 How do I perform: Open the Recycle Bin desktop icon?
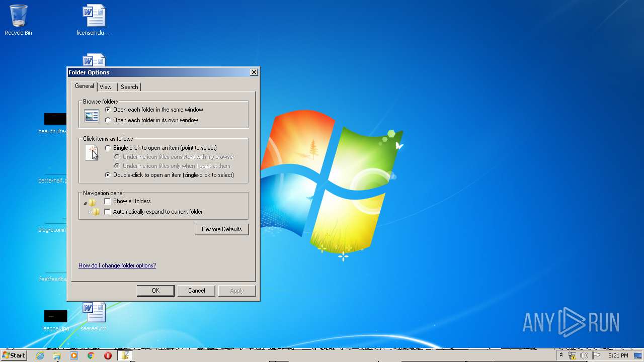pyautogui.click(x=18, y=20)
